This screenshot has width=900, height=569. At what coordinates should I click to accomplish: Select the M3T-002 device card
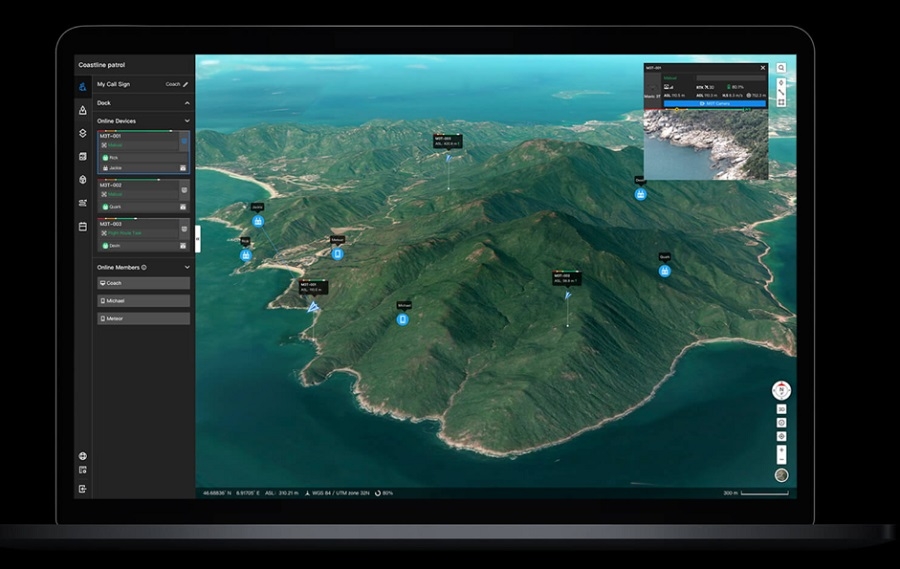[x=143, y=196]
